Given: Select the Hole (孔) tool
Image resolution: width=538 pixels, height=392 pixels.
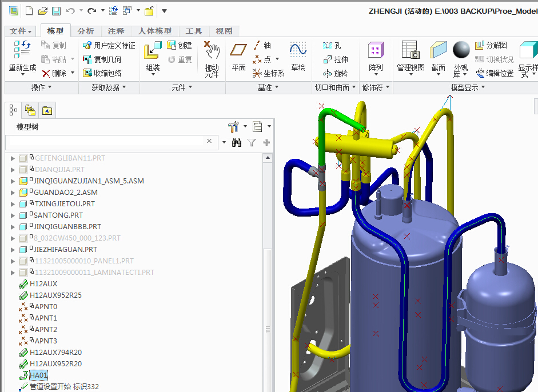Looking at the screenshot, I should tap(332, 45).
